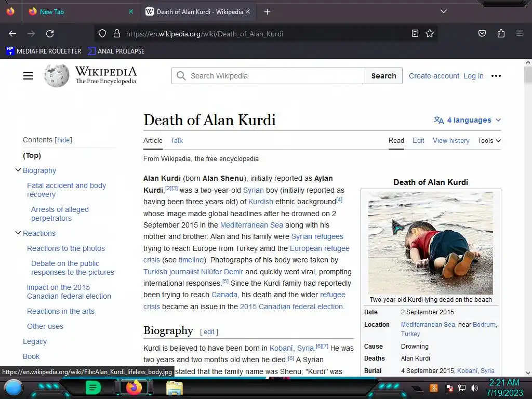This screenshot has width=532, height=399.
Task: Toggle reader view icon in address bar
Action: click(415, 33)
